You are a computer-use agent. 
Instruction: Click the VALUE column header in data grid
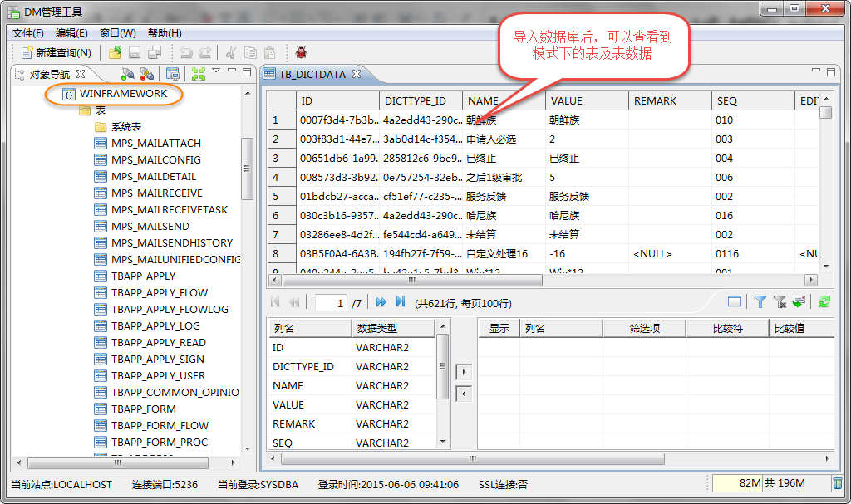pyautogui.click(x=587, y=101)
